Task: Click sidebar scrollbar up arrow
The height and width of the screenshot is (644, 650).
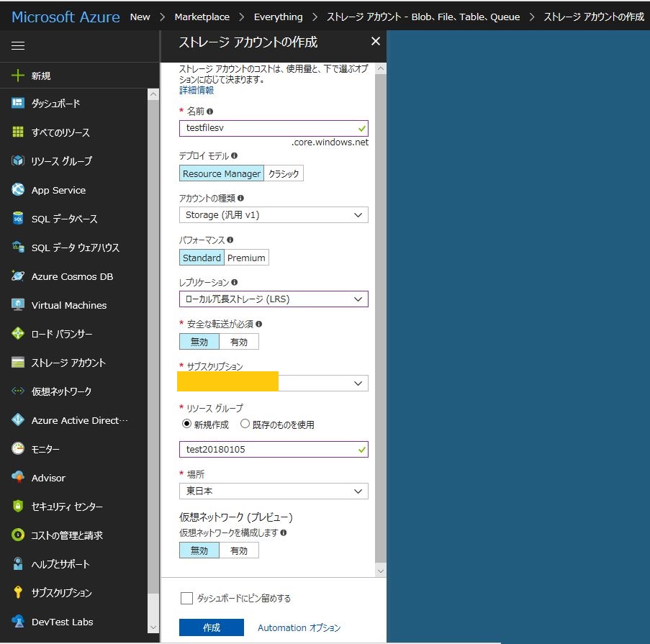Action: click(153, 94)
